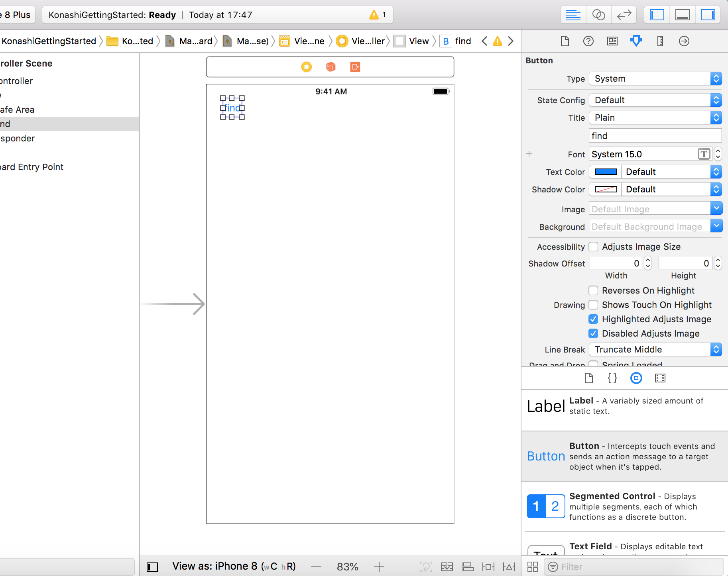Toggle the document outline button

[x=152, y=567]
